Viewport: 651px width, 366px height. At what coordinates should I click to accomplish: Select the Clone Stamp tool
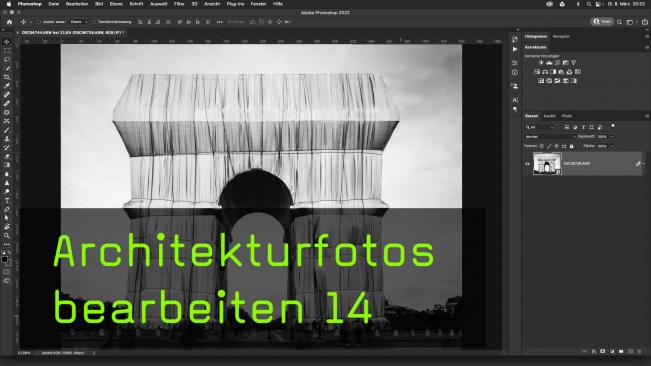click(7, 139)
